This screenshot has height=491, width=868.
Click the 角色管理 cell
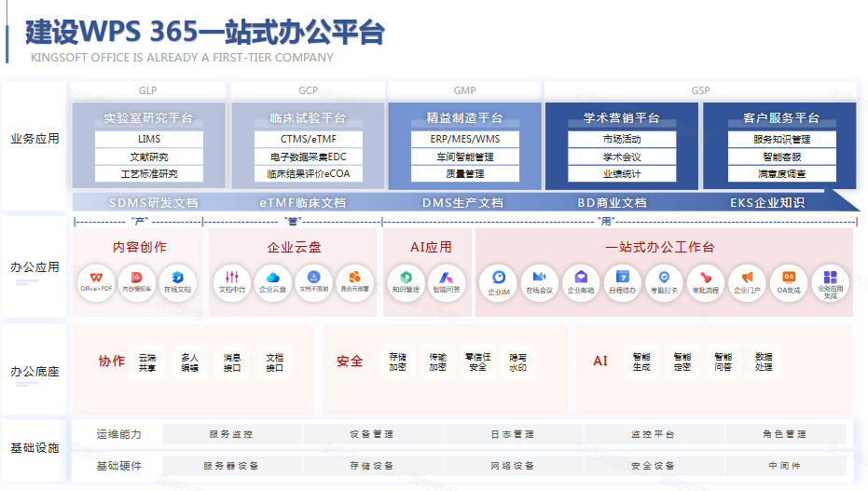point(785,434)
